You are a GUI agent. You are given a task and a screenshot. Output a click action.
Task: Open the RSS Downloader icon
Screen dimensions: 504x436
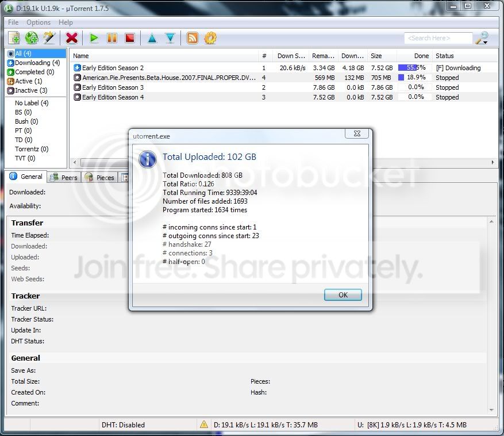pos(192,38)
